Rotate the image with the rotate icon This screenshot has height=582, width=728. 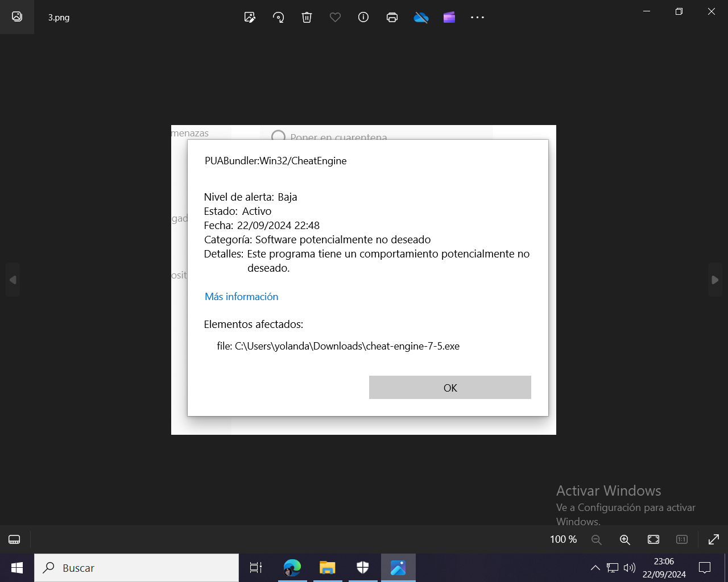point(279,17)
